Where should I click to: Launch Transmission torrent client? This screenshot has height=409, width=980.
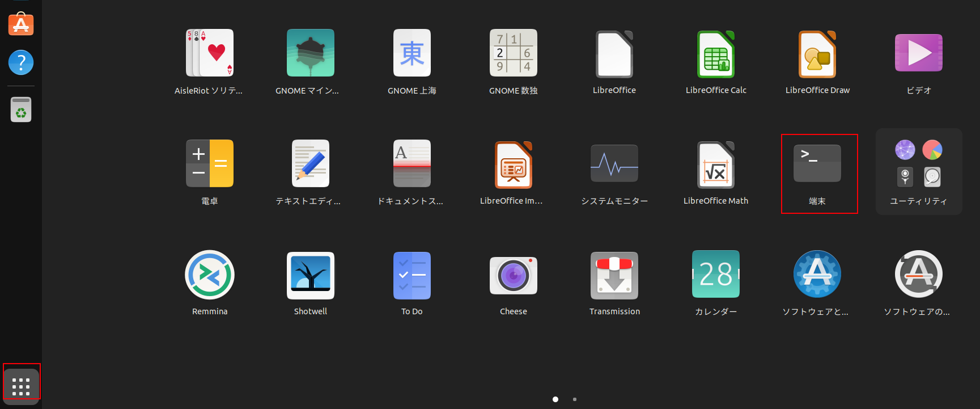614,276
